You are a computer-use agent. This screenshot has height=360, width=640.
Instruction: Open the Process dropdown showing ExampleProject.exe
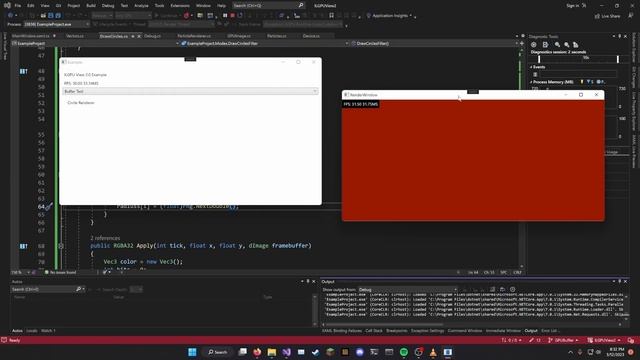56,24
